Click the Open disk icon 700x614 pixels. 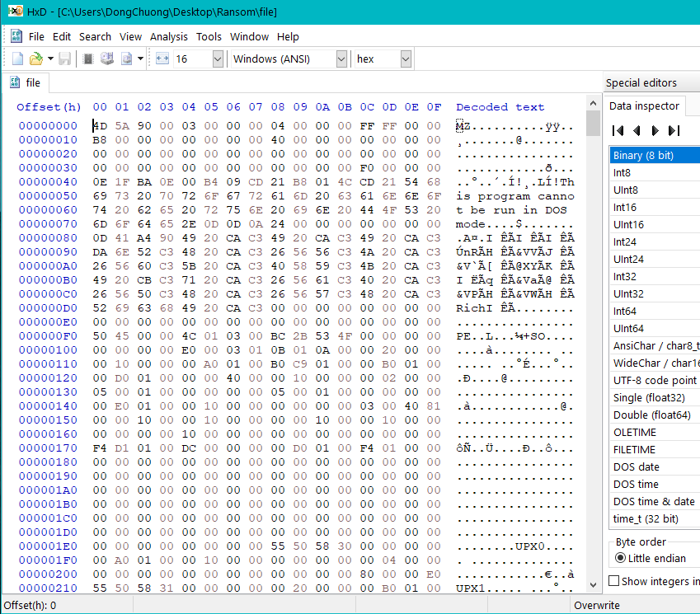coord(107,59)
